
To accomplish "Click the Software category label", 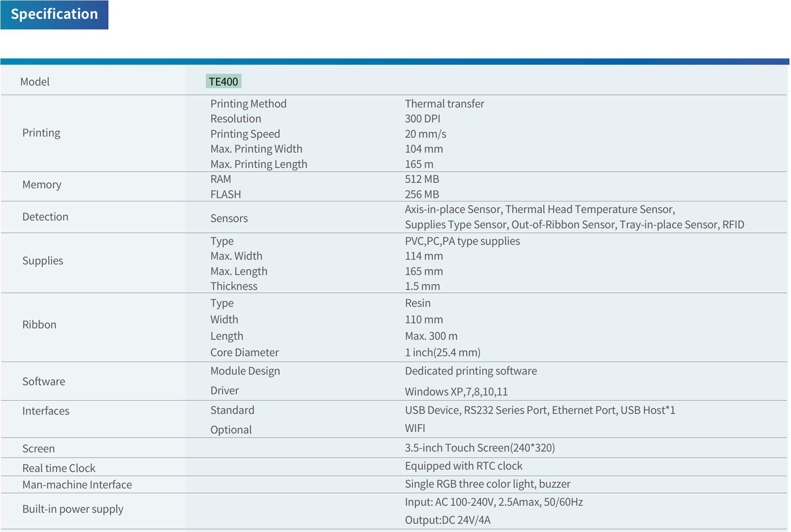I will 44,381.
